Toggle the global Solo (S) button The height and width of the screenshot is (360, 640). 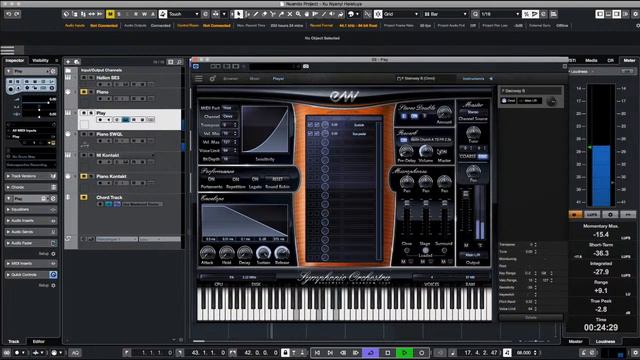[119, 14]
